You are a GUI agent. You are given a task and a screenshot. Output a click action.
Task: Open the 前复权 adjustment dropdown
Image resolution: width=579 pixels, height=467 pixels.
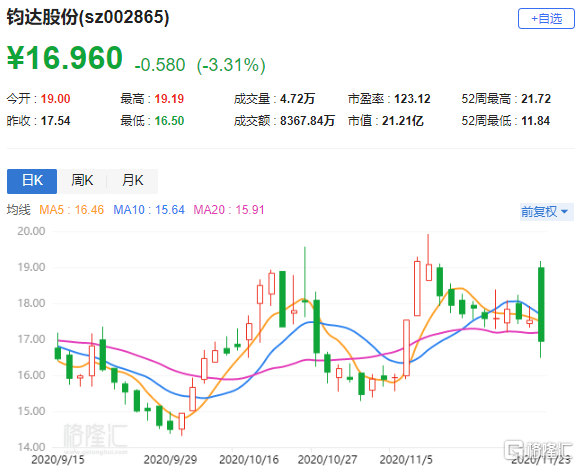pyautogui.click(x=546, y=212)
